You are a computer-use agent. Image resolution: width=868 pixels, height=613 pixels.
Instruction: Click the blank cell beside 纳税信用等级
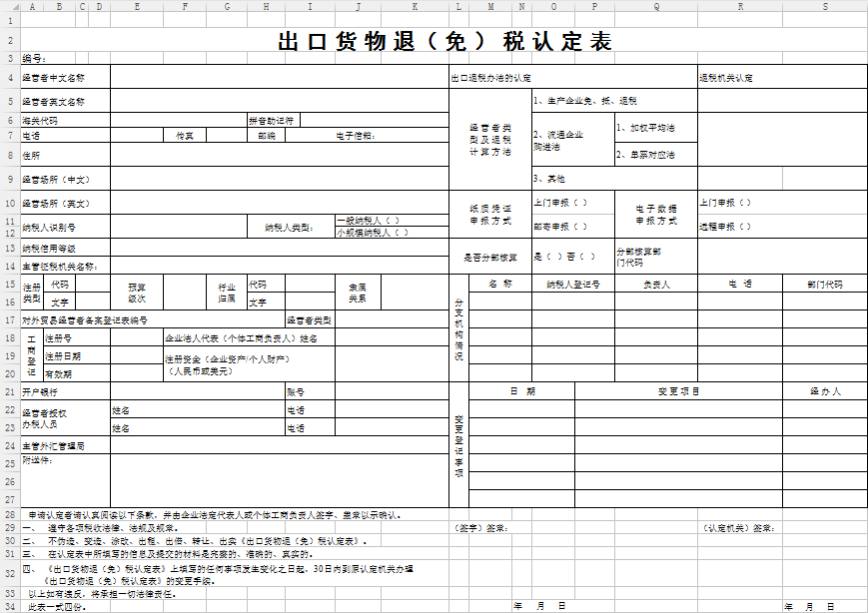point(279,248)
